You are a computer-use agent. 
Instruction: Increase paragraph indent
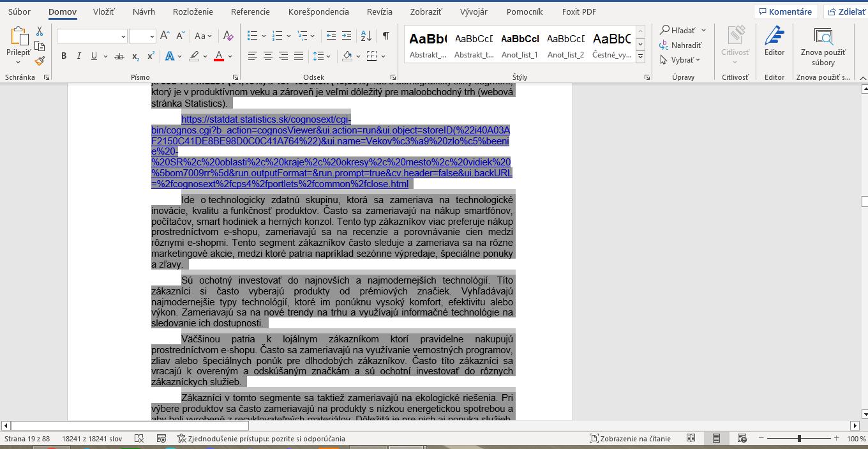pos(348,36)
